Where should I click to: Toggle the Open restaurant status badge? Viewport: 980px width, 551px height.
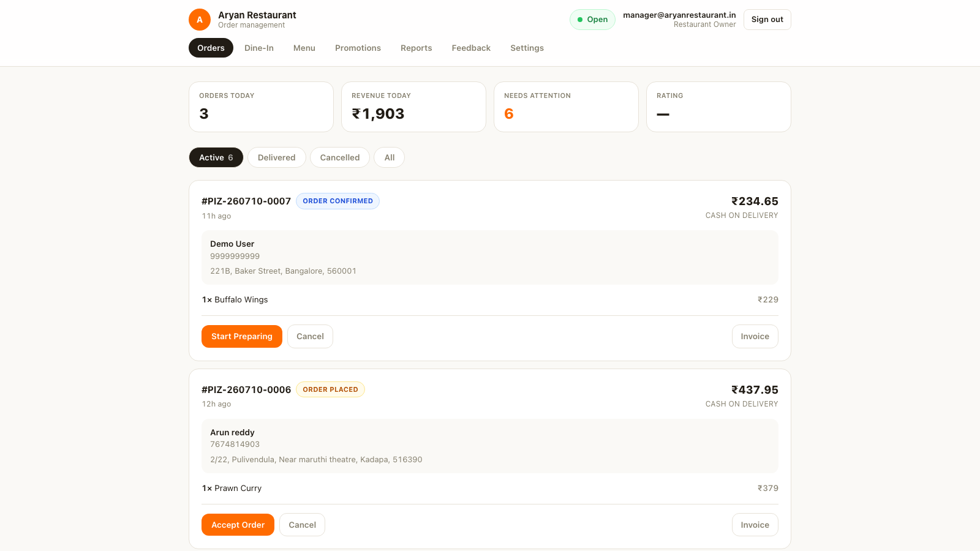click(x=592, y=20)
